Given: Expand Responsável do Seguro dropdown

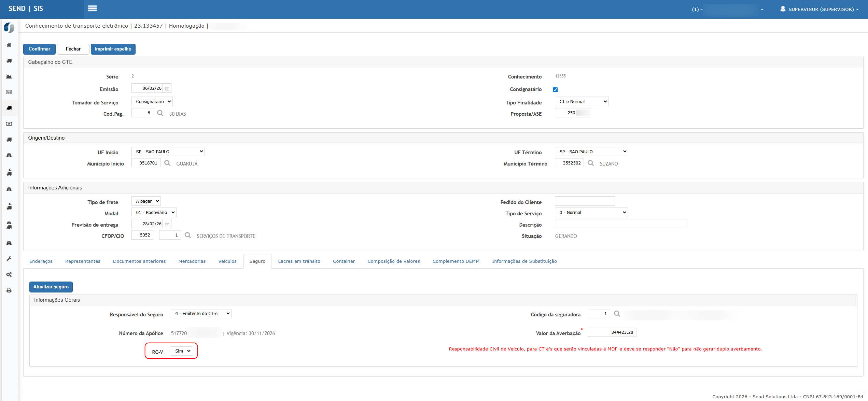Looking at the screenshot, I should pos(201,314).
